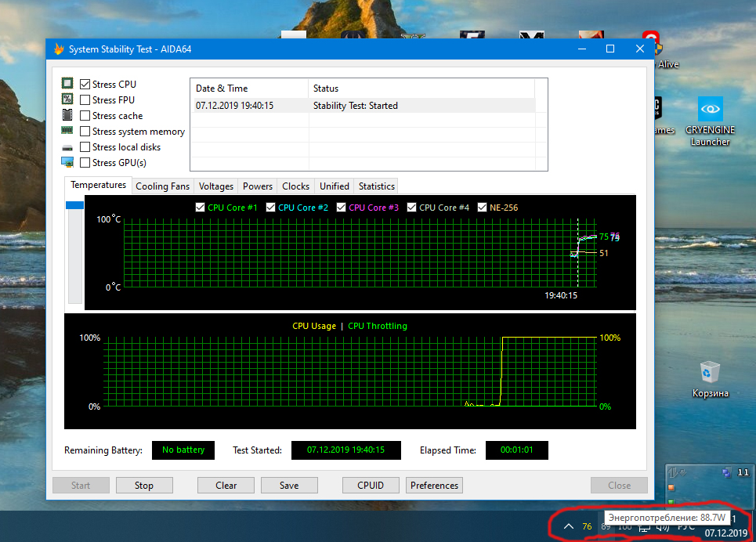Image resolution: width=756 pixels, height=542 pixels.
Task: Uncheck CPU Core #4 in temperature graph
Action: tap(411, 208)
